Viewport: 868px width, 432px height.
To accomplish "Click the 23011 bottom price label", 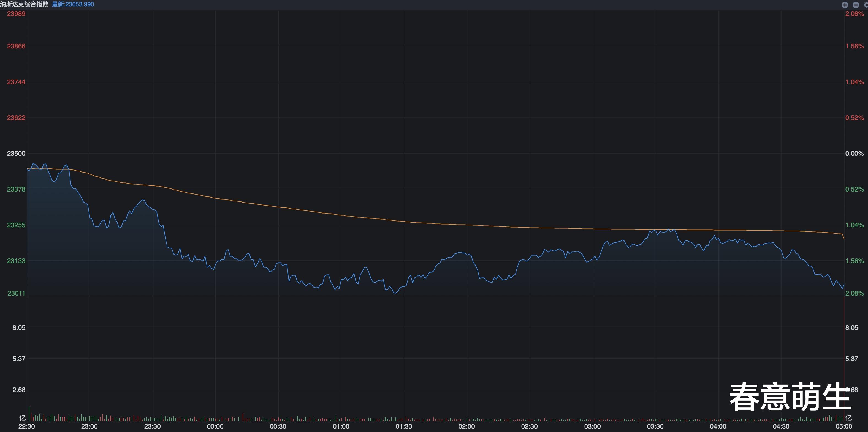I will coord(16,293).
